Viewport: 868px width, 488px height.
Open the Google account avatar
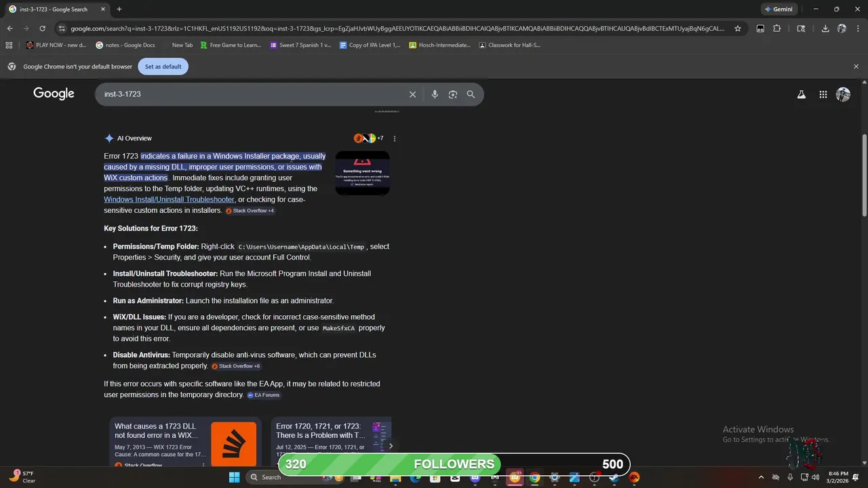pyautogui.click(x=843, y=95)
